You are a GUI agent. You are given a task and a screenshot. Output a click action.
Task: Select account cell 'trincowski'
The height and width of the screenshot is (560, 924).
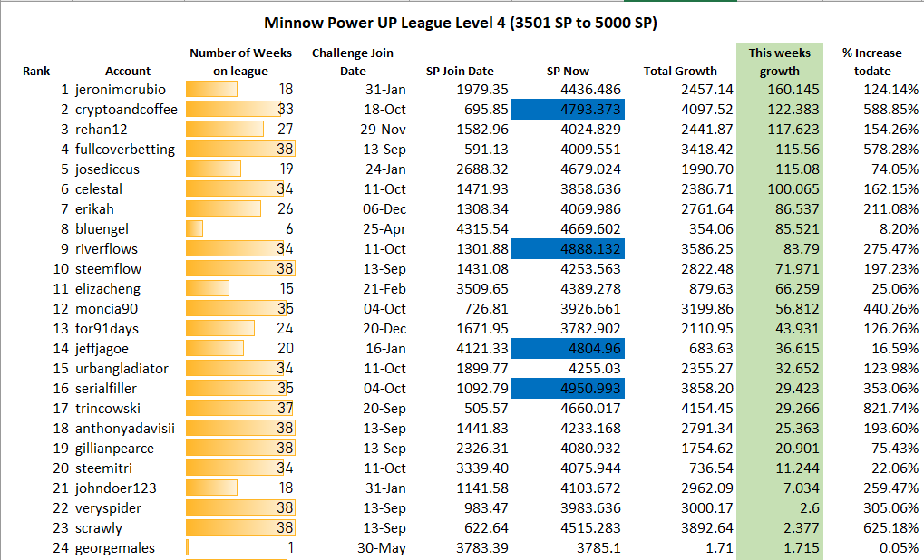click(107, 409)
